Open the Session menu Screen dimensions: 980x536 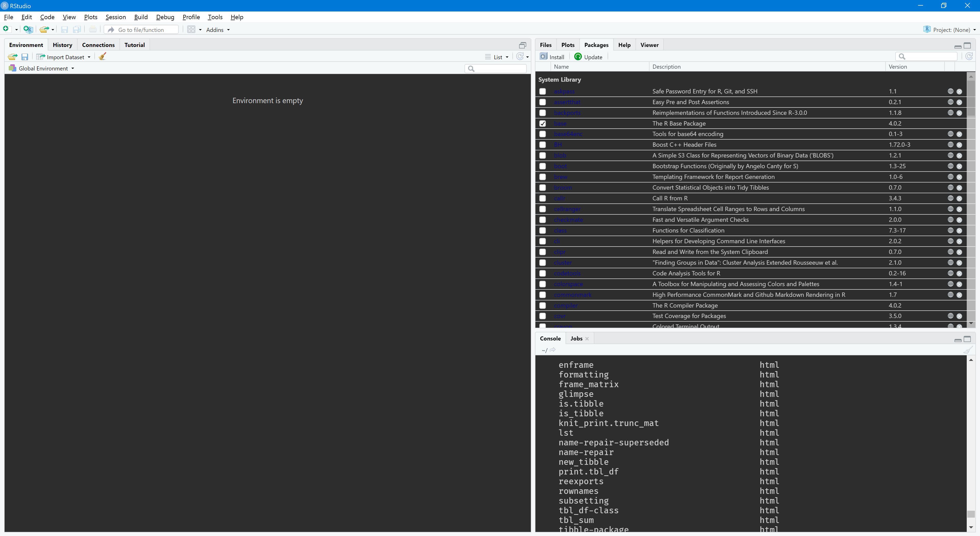click(116, 17)
